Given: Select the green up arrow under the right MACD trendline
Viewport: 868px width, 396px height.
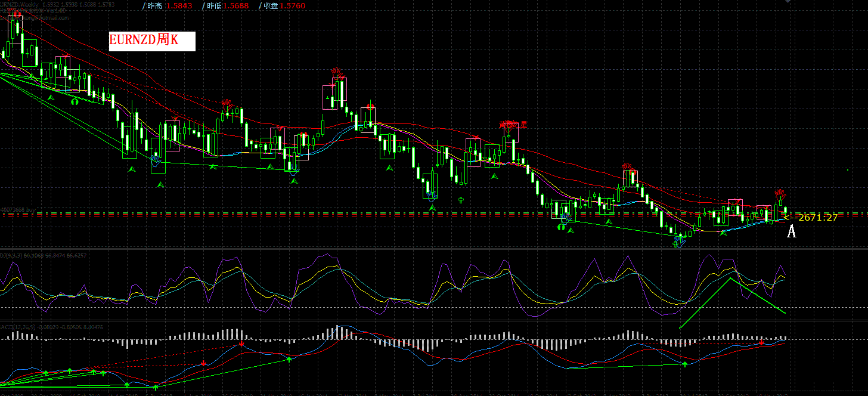Looking at the screenshot, I should tap(684, 363).
